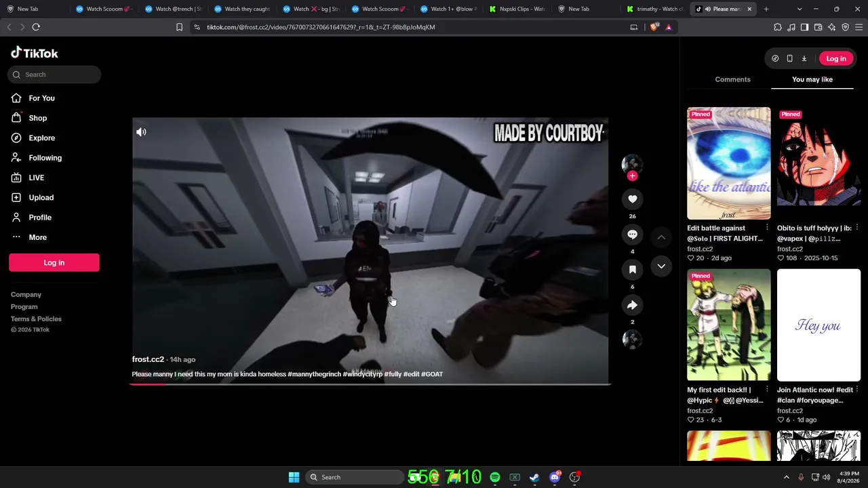
Task: Expand Terms & Policies footer section
Action: [x=36, y=319]
